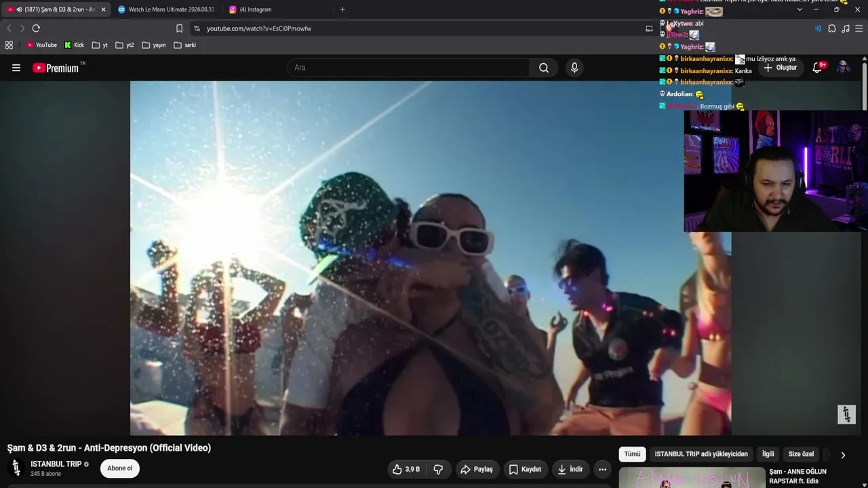Screen dimensions: 868x488
Task: Share the video with Paylaş
Action: [477, 469]
